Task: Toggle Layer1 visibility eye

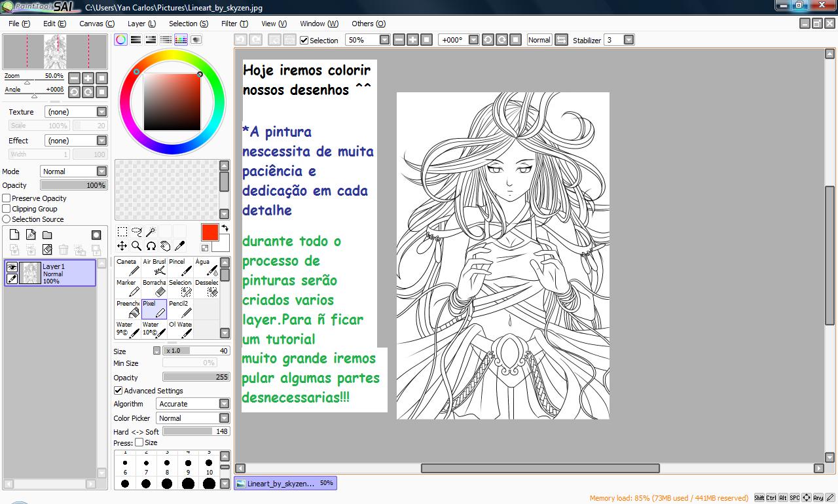Action: point(12,267)
